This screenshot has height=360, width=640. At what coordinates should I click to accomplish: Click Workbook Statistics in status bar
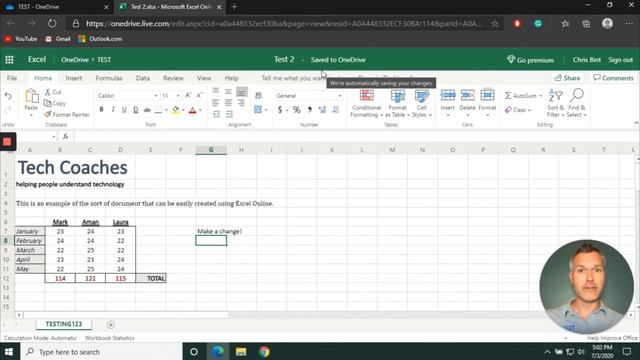click(109, 338)
